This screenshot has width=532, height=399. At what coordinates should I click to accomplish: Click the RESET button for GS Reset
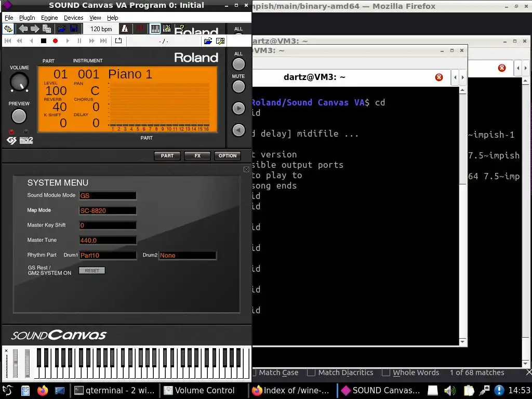pos(92,270)
